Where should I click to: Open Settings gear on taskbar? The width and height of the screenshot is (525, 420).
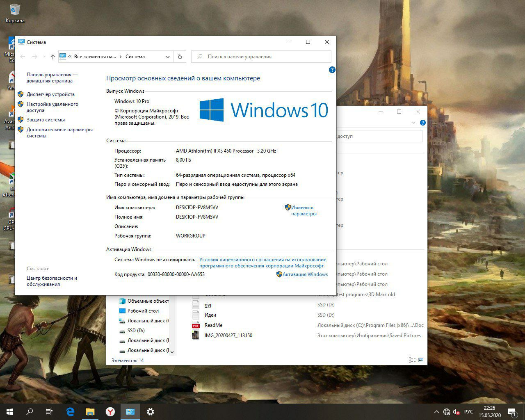click(x=151, y=412)
